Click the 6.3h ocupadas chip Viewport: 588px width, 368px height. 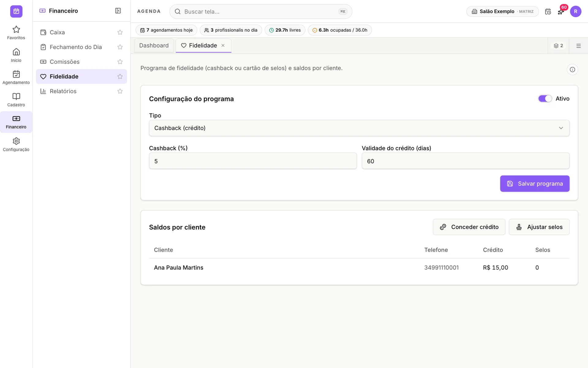point(340,30)
